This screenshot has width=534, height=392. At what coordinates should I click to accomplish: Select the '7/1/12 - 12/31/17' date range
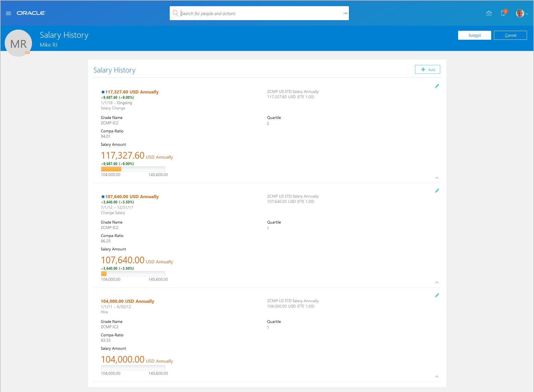click(117, 207)
